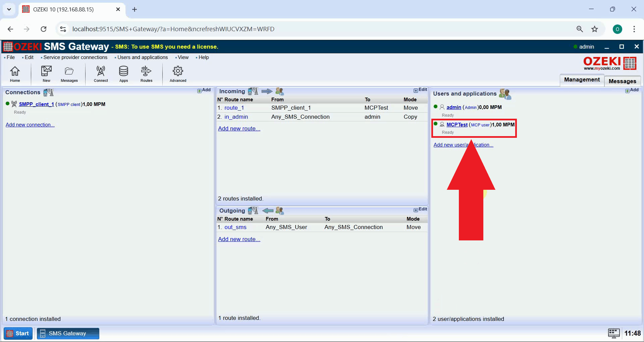Open the SMPP_client_1 connection link
Screen dimensions: 644x342
point(36,104)
